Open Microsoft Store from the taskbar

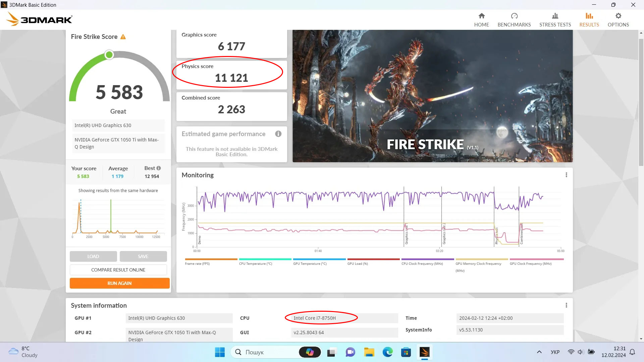(406, 352)
